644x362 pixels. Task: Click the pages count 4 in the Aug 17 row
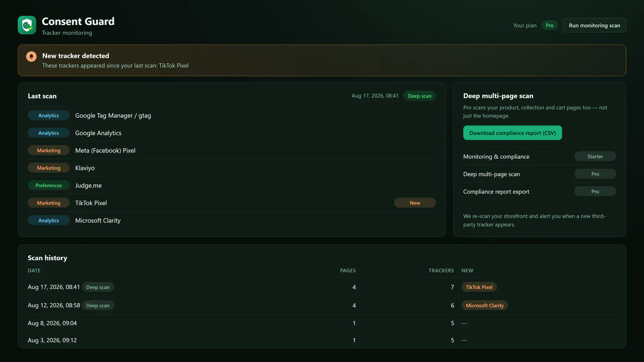tap(354, 287)
